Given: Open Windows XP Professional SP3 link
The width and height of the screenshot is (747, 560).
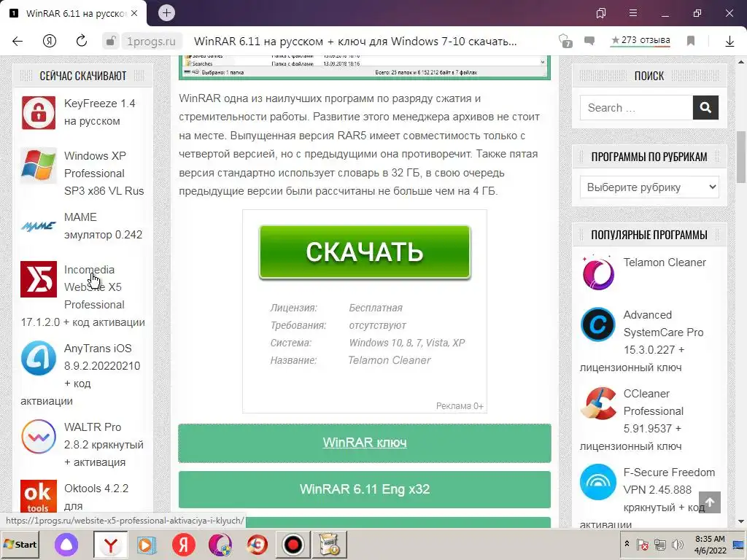Looking at the screenshot, I should (x=104, y=174).
